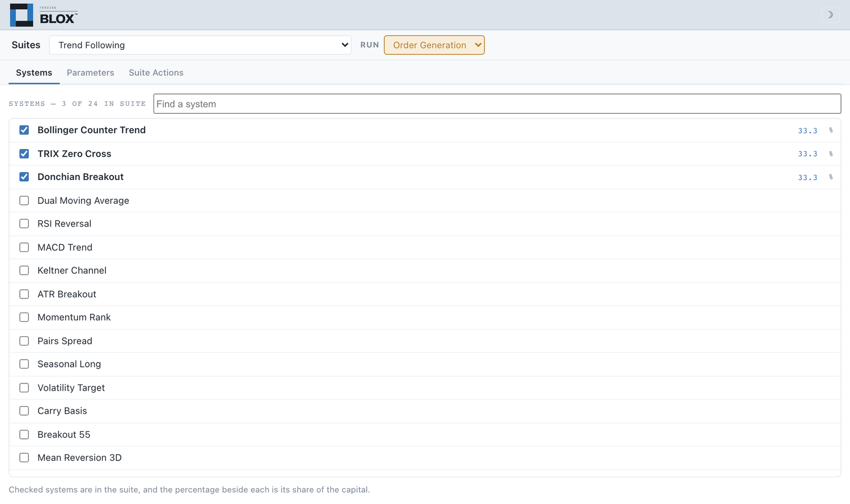Image resolution: width=850 pixels, height=504 pixels.
Task: Select the Carry Basis label
Action: click(x=62, y=411)
